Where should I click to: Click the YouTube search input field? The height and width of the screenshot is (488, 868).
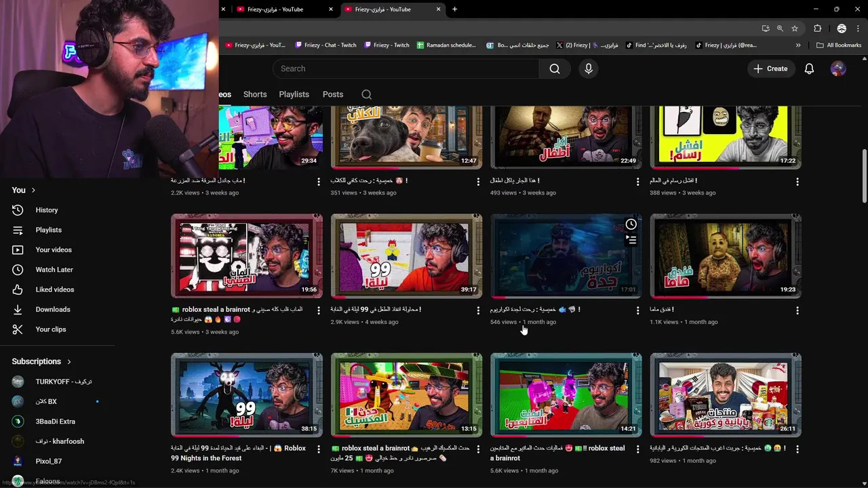[x=406, y=68]
